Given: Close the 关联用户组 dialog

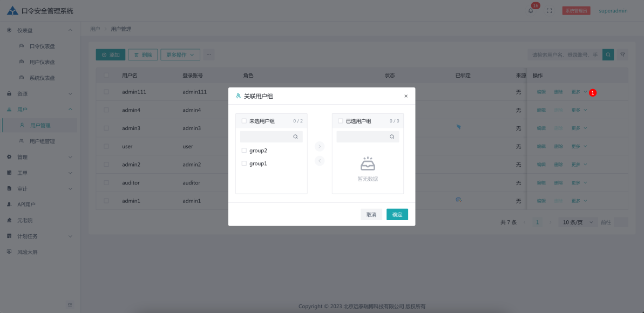Looking at the screenshot, I should coord(406,96).
